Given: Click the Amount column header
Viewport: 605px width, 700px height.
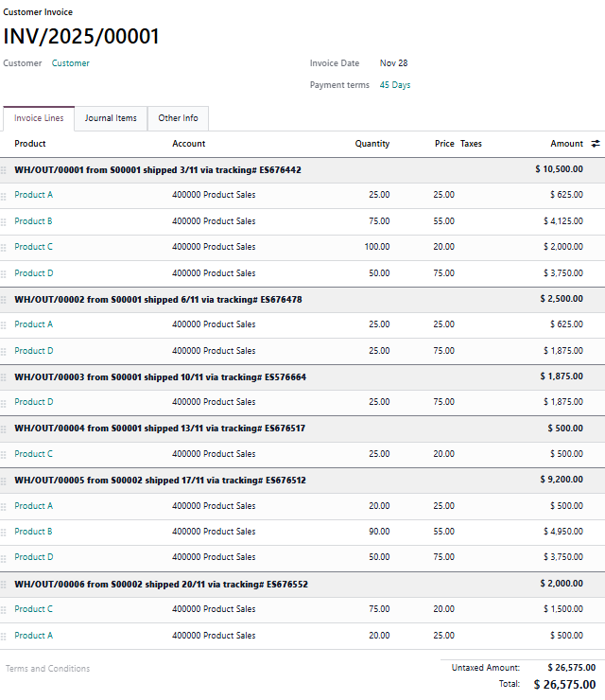Looking at the screenshot, I should 566,144.
